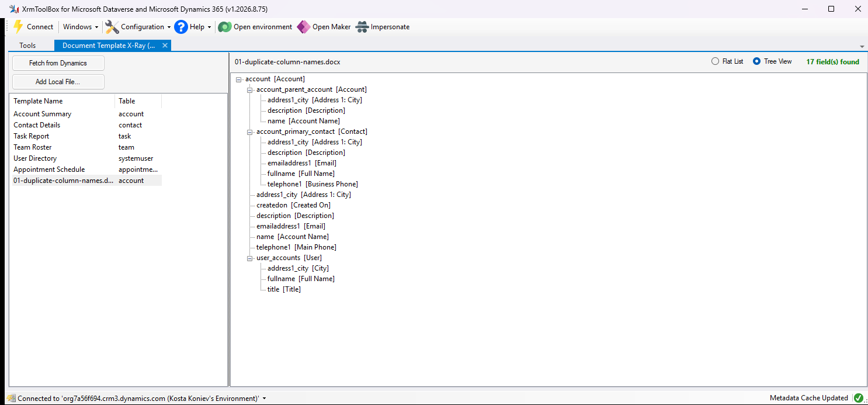Select the Document Template X-Ray tab
The image size is (868, 405).
pyautogui.click(x=108, y=46)
